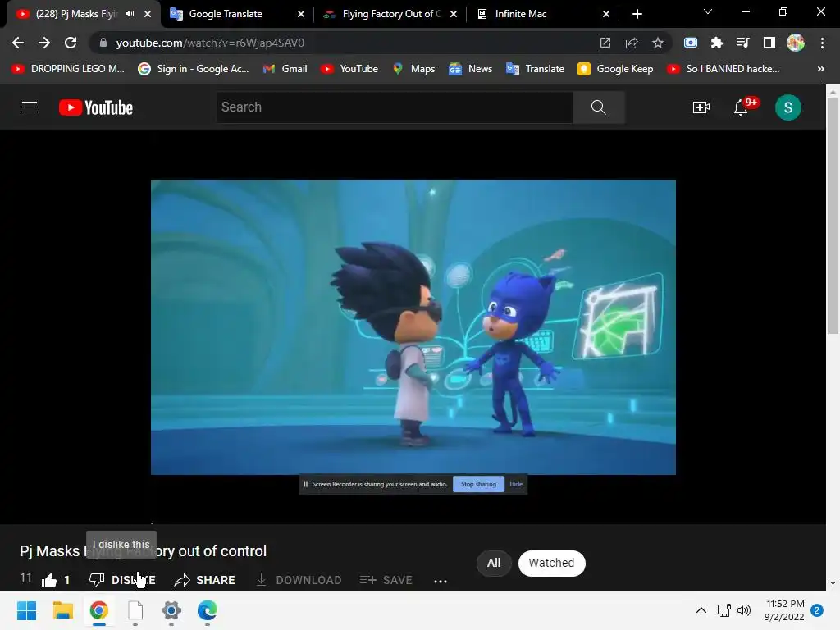Mute tab via speaker icon on Pj Masks tab
The width and height of the screenshot is (840, 630).
pyautogui.click(x=130, y=14)
